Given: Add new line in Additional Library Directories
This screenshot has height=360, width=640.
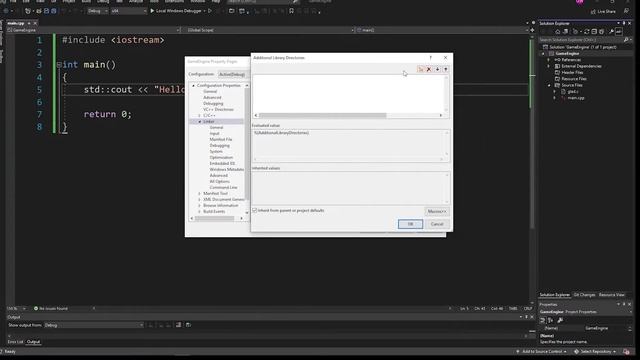Looking at the screenshot, I should coord(421,69).
